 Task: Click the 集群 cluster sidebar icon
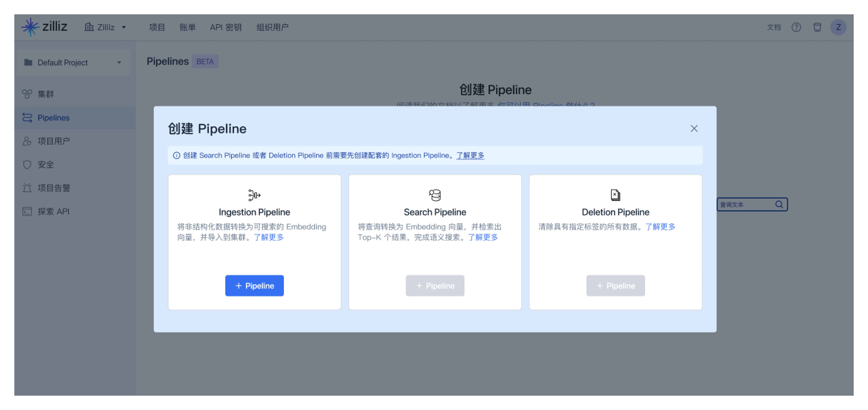[x=27, y=94]
